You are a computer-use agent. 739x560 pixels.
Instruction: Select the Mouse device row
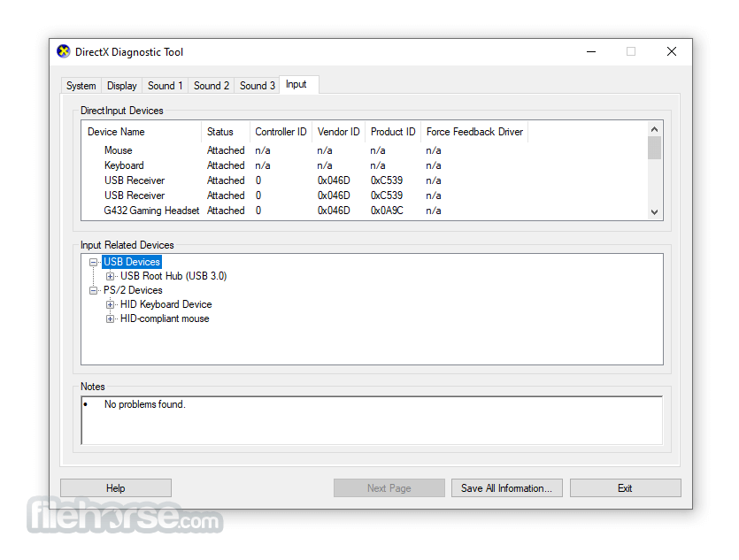pyautogui.click(x=305, y=150)
